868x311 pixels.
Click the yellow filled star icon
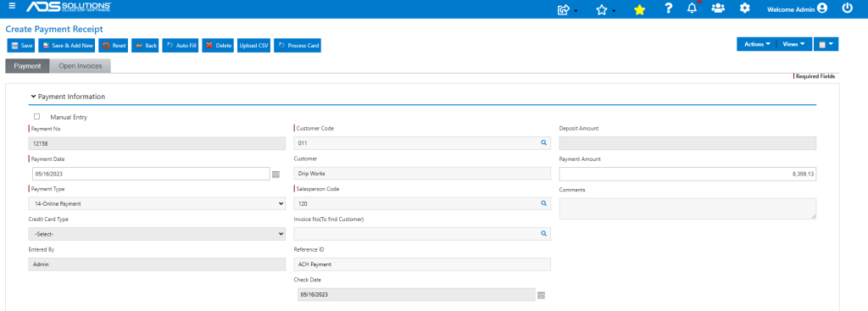[639, 9]
